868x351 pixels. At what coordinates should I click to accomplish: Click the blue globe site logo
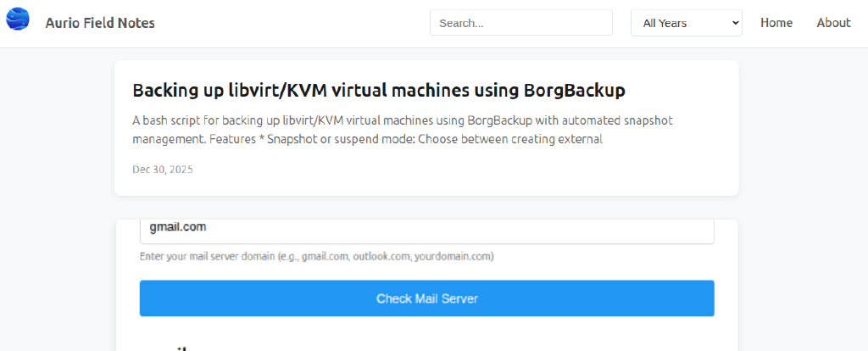pos(18,19)
